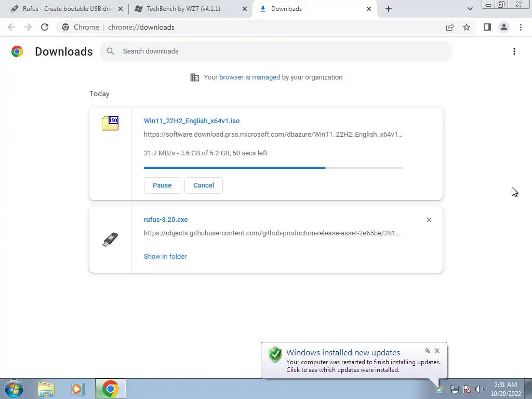The width and height of the screenshot is (532, 399).
Task: Click the githubusercontent URL text
Action: coord(272,233)
